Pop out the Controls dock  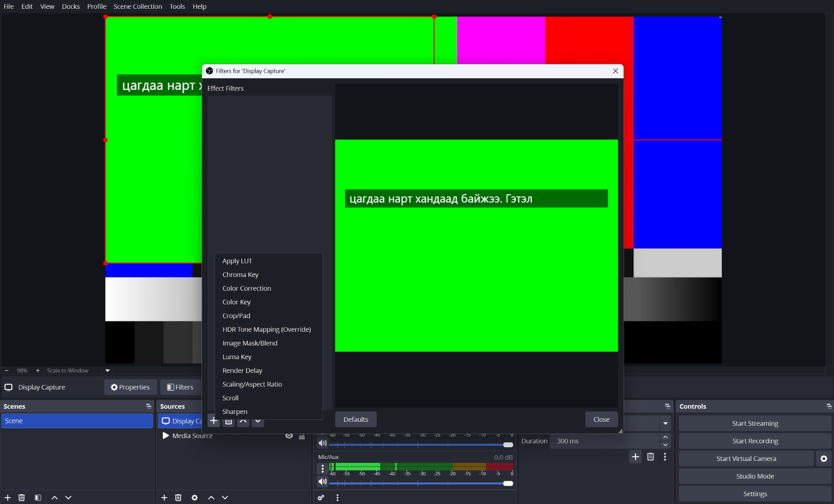pos(829,406)
